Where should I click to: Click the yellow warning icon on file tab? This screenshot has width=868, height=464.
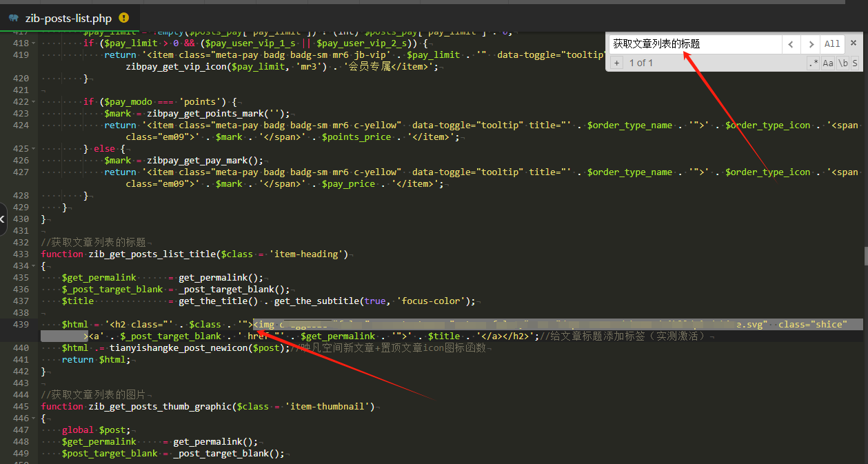pyautogui.click(x=123, y=18)
